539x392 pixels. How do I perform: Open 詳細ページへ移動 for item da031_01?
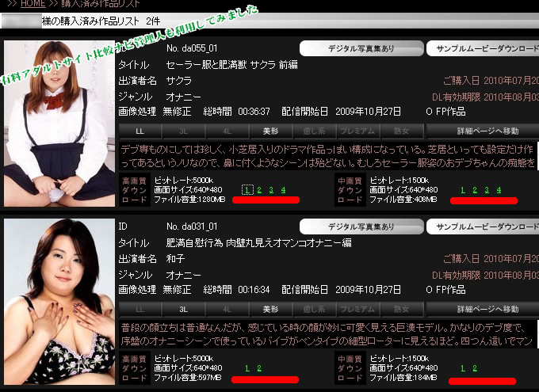tap(487, 309)
